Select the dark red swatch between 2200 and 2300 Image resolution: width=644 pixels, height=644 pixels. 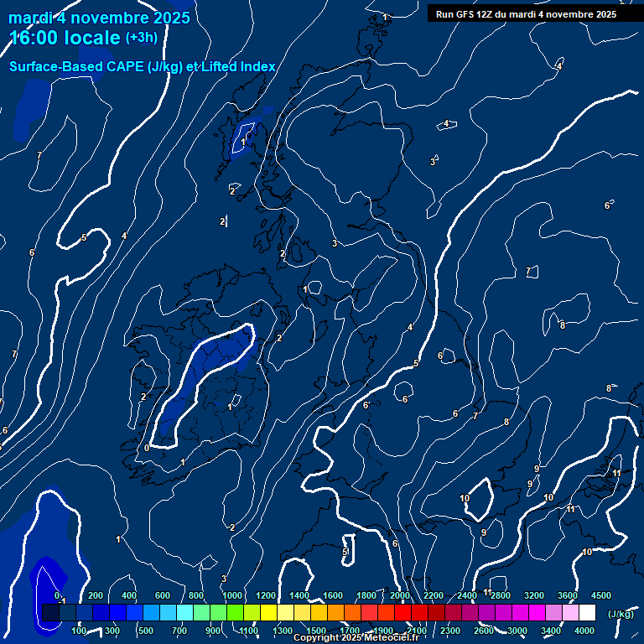coord(436,612)
